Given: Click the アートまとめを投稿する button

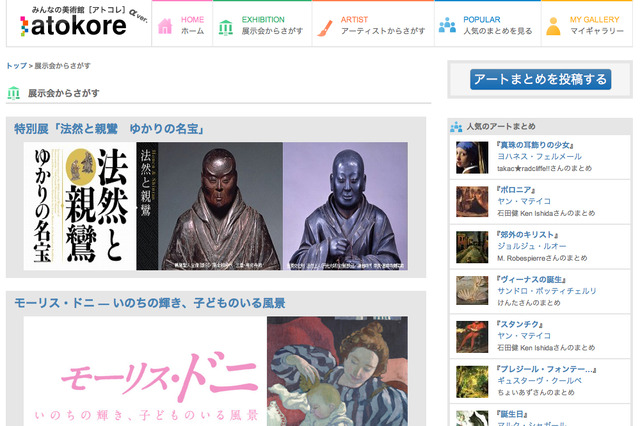Looking at the screenshot, I should 540,79.
